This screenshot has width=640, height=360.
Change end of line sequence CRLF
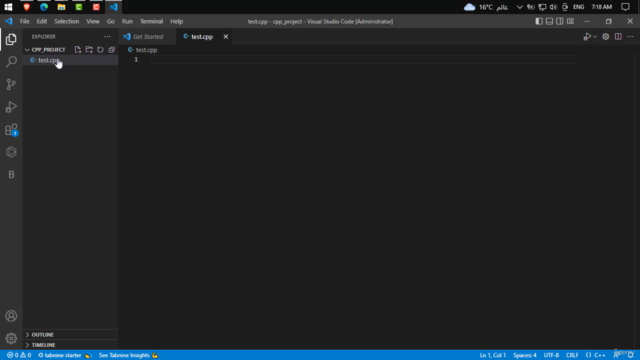tap(572, 355)
